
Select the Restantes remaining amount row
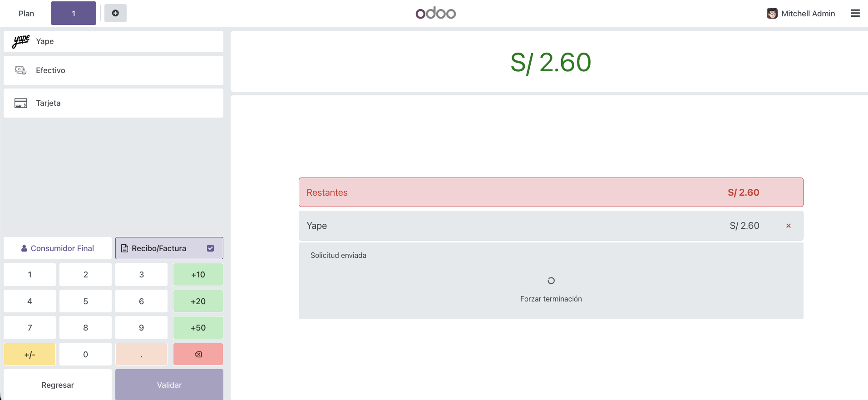pyautogui.click(x=551, y=193)
